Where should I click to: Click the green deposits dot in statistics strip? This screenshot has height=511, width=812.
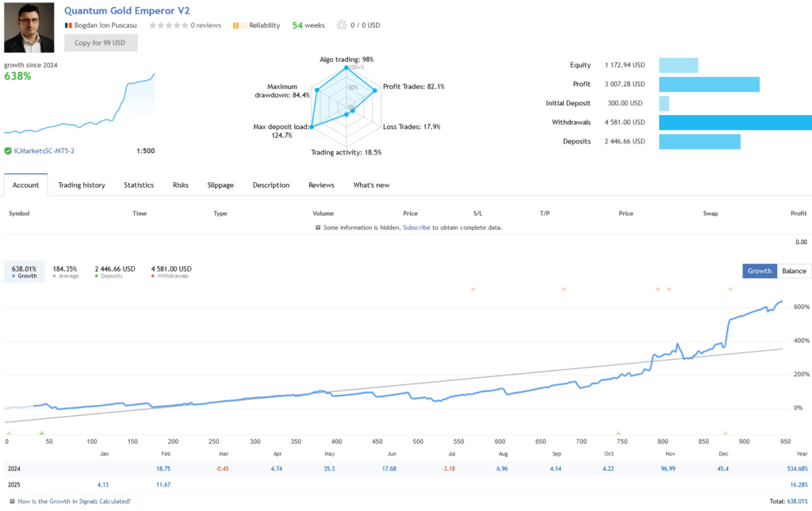97,275
